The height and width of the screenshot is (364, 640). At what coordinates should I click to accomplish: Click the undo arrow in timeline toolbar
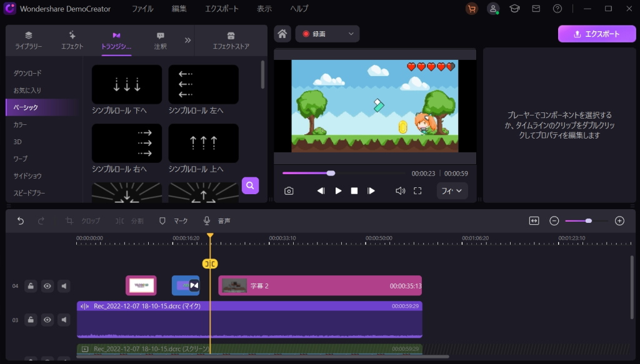click(x=21, y=221)
